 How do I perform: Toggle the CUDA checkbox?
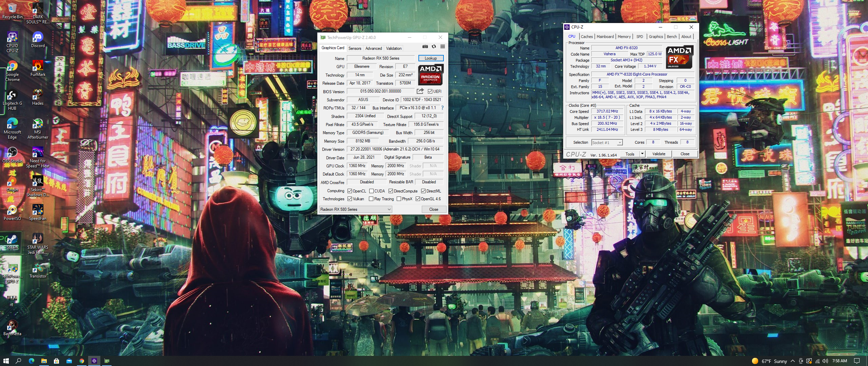(371, 191)
